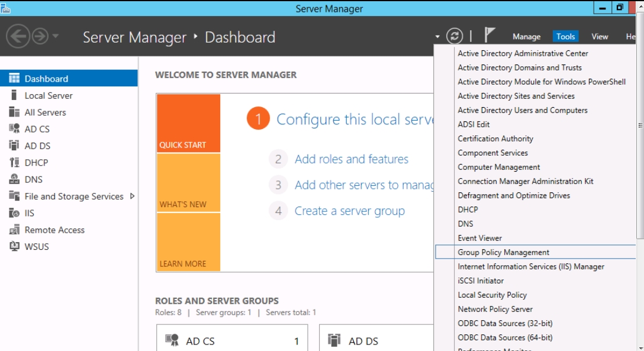
Task: Click Add roles and features link
Action: point(351,159)
